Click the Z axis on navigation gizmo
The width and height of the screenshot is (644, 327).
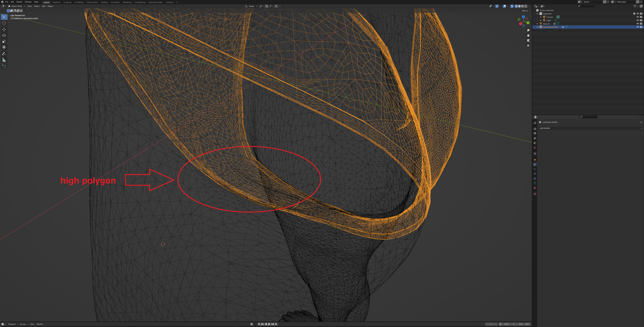click(x=523, y=17)
